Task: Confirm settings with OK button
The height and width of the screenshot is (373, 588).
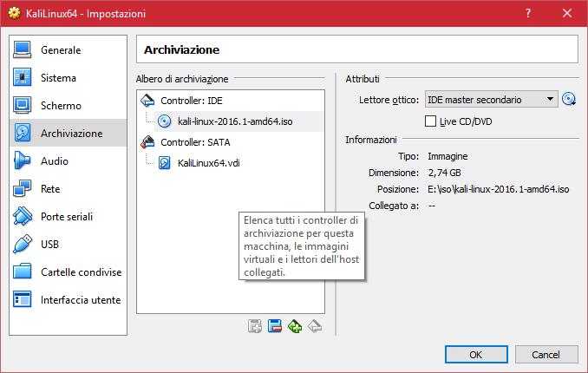Action: (476, 355)
